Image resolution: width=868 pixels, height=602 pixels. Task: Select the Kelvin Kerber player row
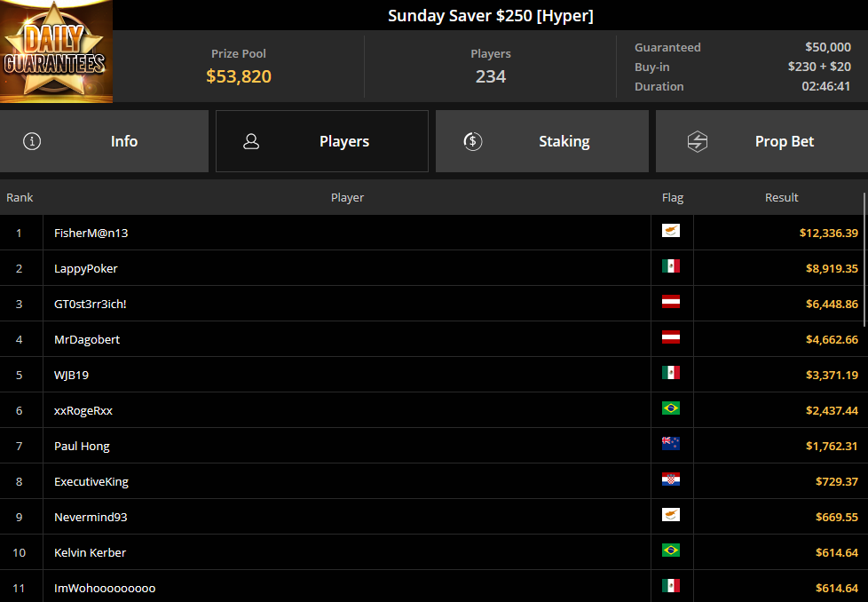(431, 552)
